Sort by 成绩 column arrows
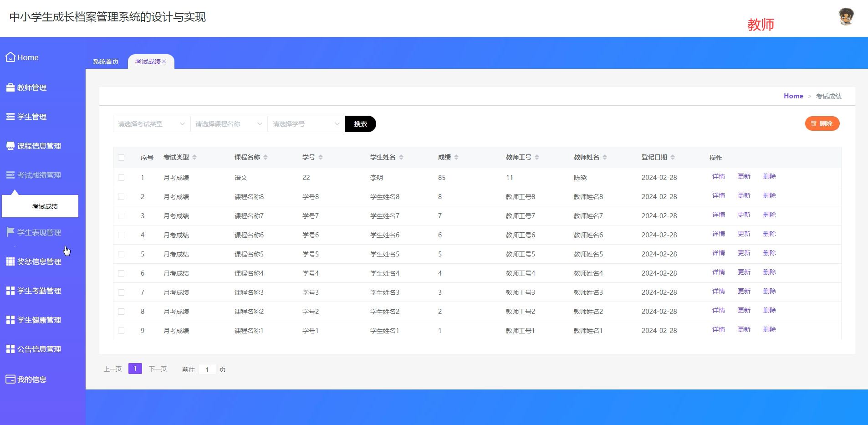This screenshot has height=425, width=868. click(x=456, y=157)
